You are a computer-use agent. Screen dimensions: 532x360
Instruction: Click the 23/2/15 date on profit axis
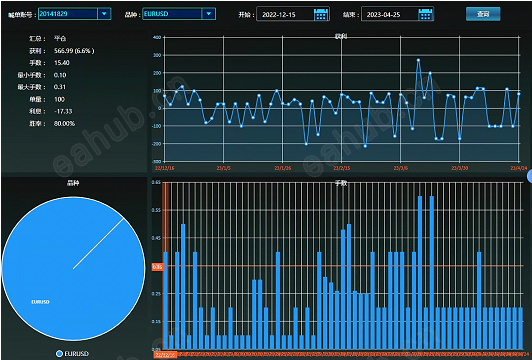click(342, 168)
